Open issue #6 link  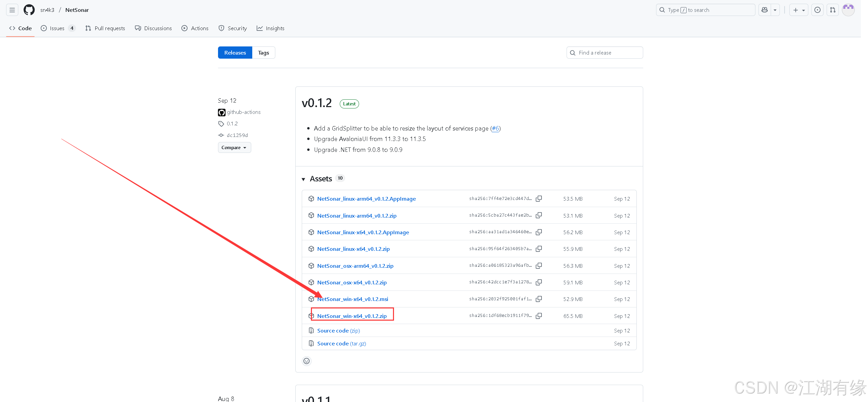coord(495,128)
